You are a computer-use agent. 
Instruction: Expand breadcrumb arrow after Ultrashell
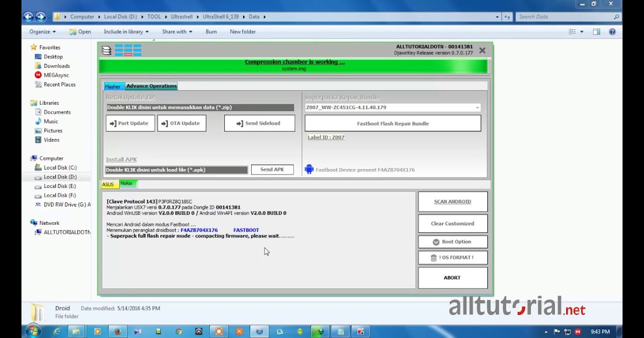(197, 17)
